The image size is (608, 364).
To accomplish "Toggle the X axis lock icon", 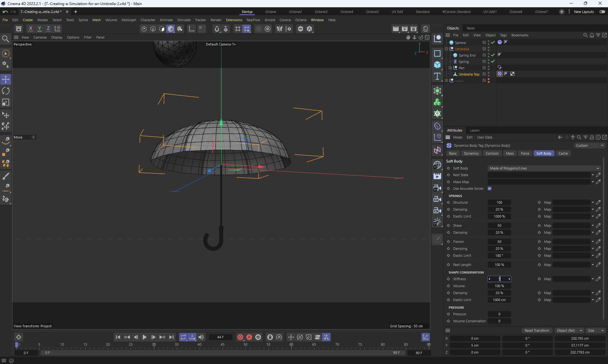I will [30, 28].
